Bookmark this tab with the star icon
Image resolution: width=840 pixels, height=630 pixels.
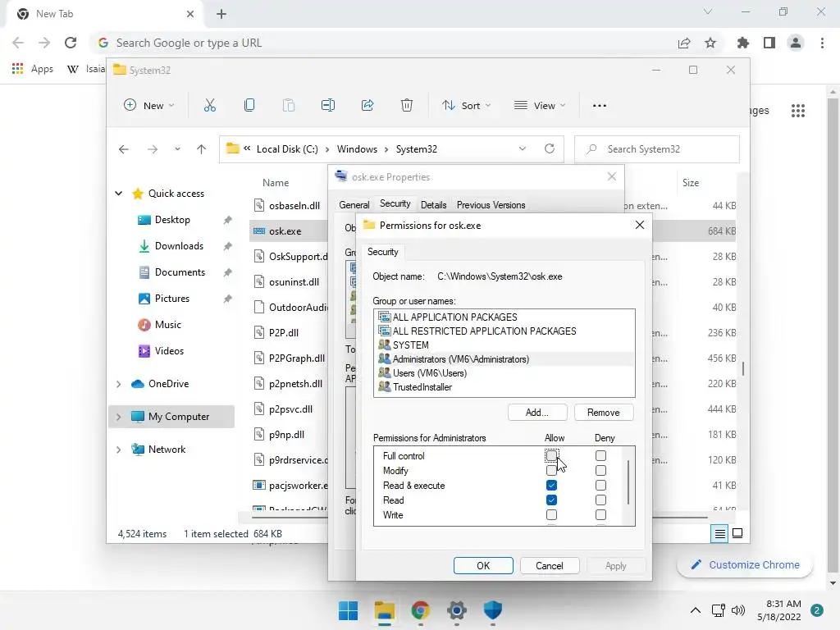coord(710,43)
